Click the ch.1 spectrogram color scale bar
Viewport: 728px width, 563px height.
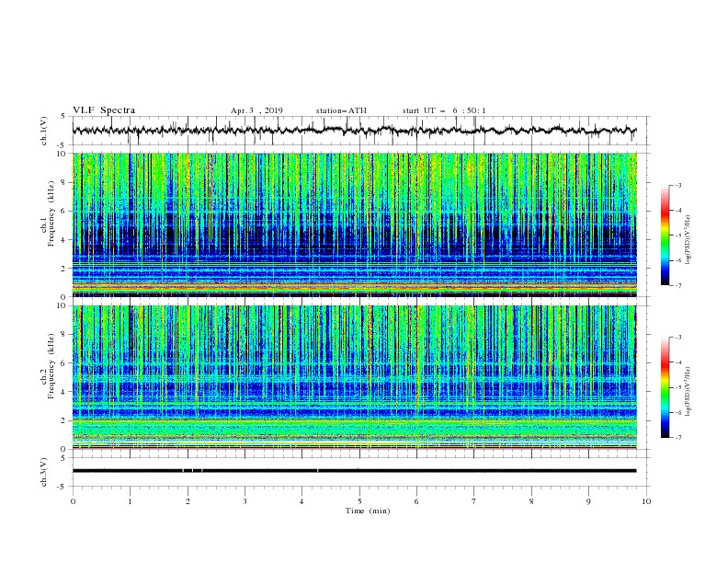click(665, 236)
